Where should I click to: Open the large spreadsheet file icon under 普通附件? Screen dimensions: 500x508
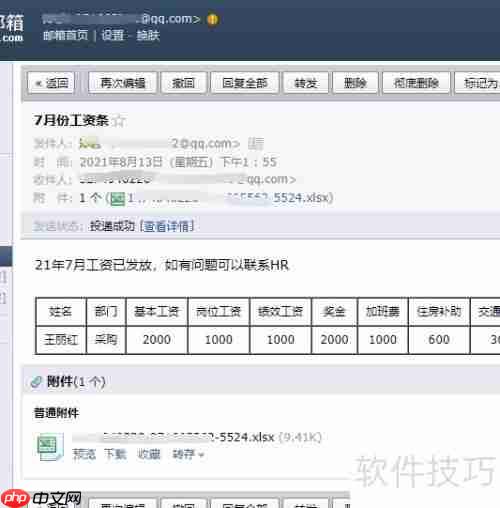point(50,446)
